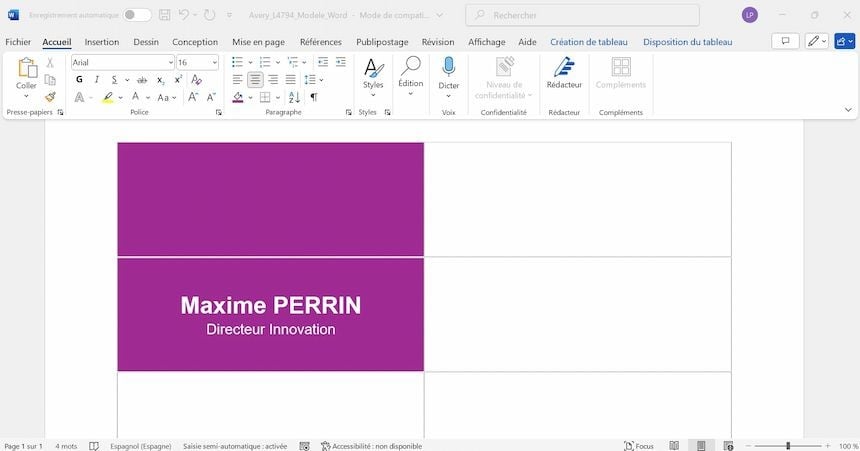Screen dimensions: 860x451
Task: Undo last action arrow
Action: (184, 15)
